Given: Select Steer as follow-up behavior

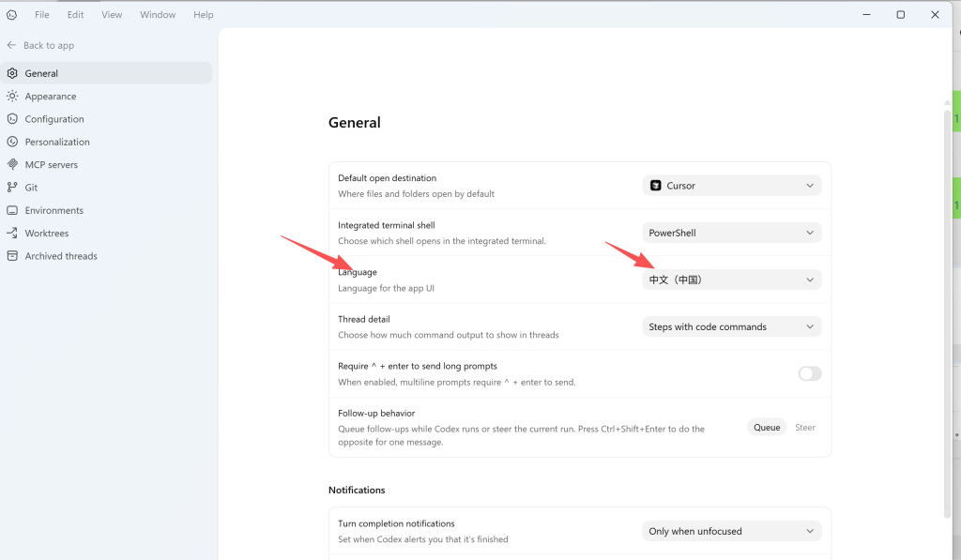Looking at the screenshot, I should (x=805, y=427).
